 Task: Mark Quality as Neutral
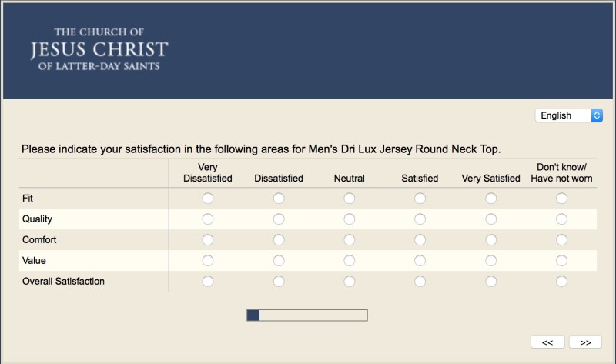point(350,219)
